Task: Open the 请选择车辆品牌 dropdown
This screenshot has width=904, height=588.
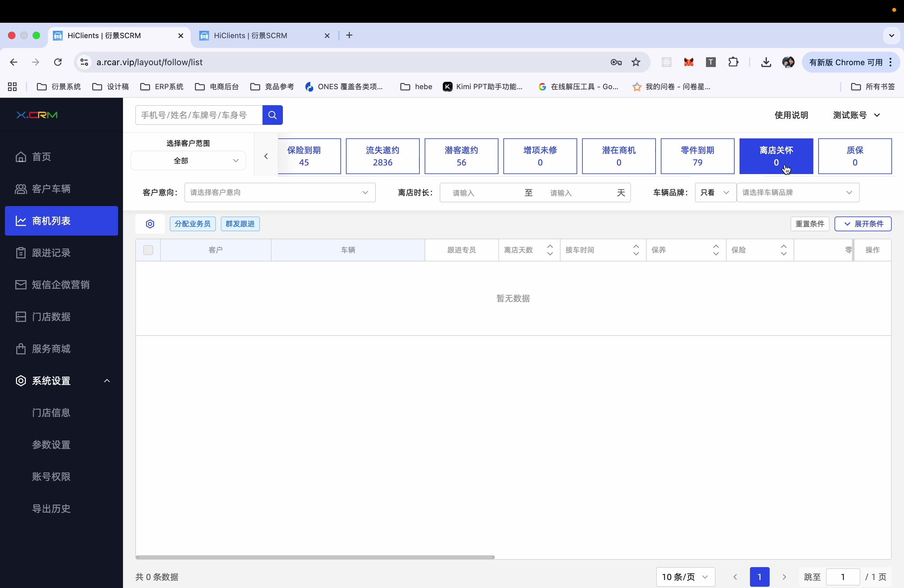Action: pos(798,193)
